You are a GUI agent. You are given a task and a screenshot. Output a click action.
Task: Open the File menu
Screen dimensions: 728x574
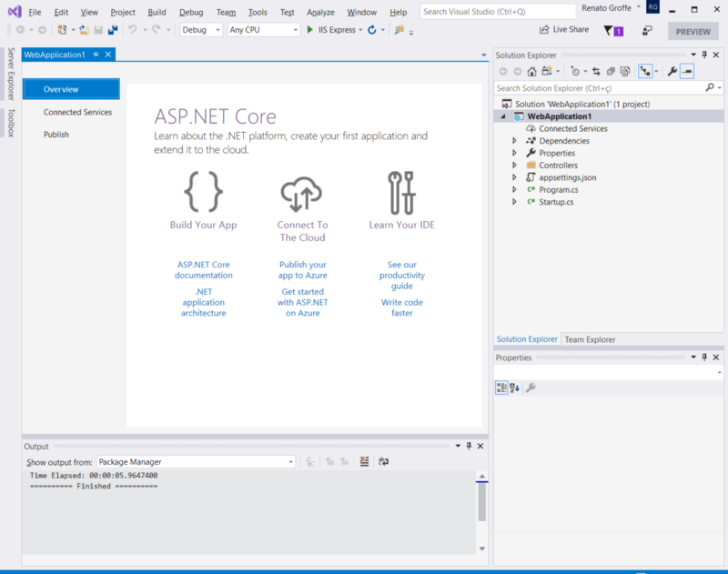tap(35, 12)
